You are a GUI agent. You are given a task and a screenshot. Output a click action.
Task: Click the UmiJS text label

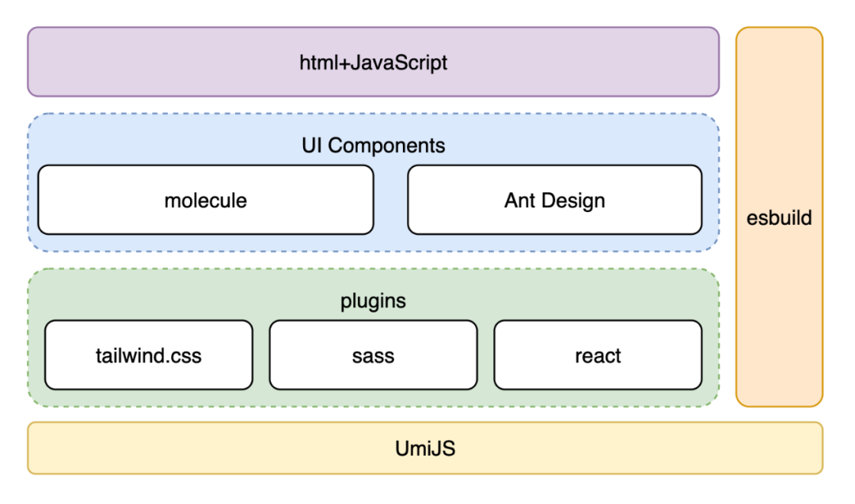pyautogui.click(x=425, y=449)
